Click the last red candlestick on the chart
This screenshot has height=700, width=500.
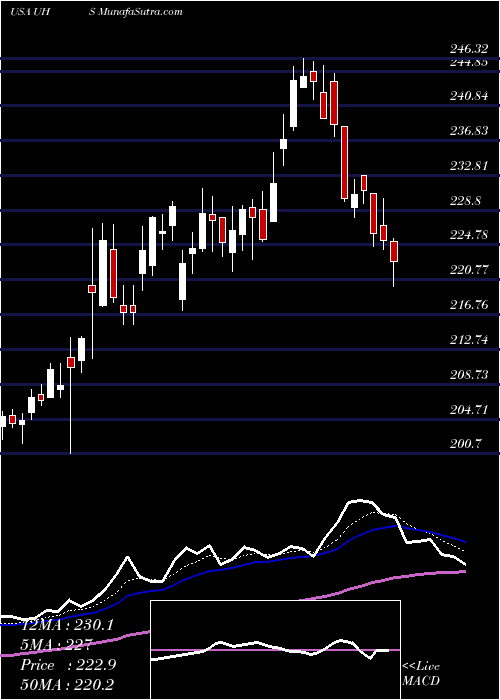[x=394, y=251]
